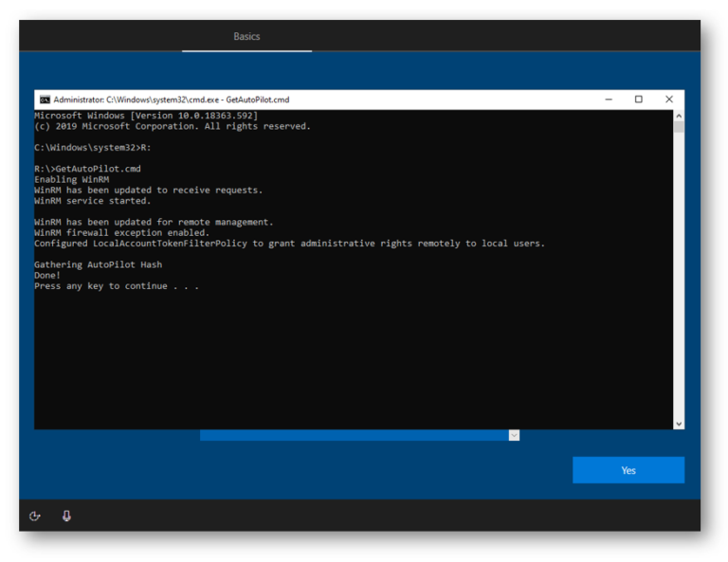The width and height of the screenshot is (728, 562).
Task: Click the 'WinRM service started.' line
Action: [92, 201]
